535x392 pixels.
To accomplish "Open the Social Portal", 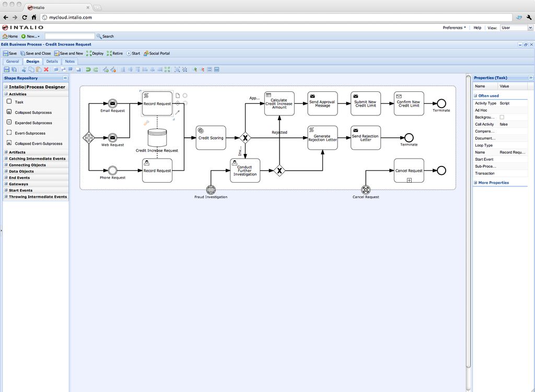I will pyautogui.click(x=157, y=54).
